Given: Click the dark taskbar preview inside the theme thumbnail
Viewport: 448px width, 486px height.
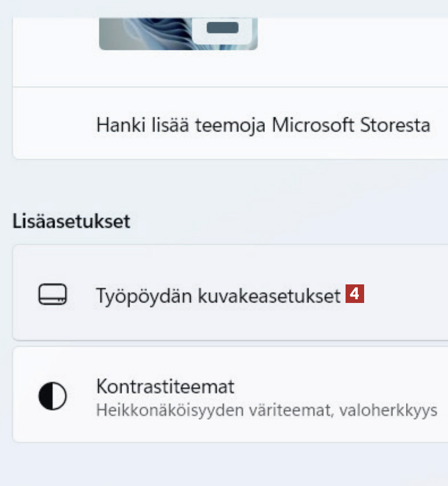Looking at the screenshot, I should pyautogui.click(x=222, y=28).
